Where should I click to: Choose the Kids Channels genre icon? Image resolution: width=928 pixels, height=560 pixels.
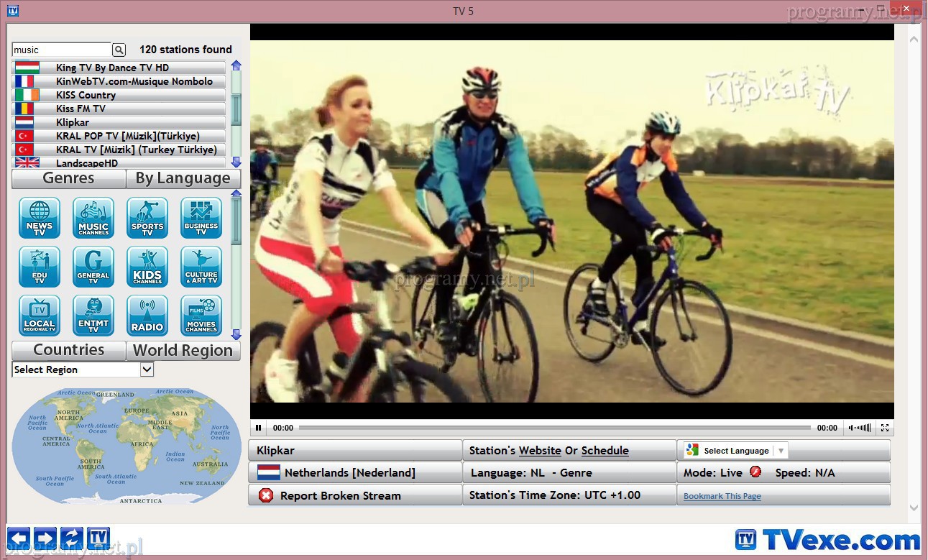pyautogui.click(x=147, y=267)
